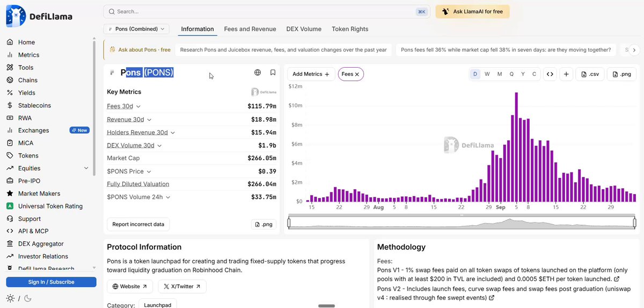Download chart data as .csv
This screenshot has width=644, height=308.
[590, 74]
